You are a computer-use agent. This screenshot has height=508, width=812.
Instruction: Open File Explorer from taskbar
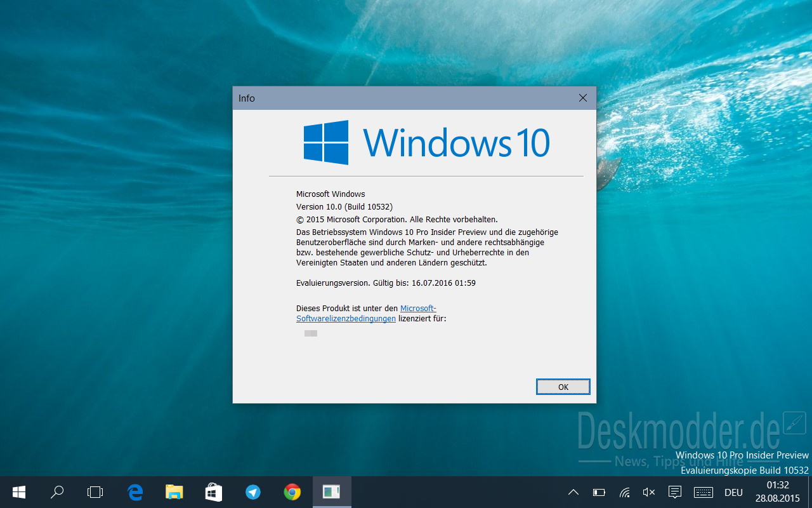point(174,492)
